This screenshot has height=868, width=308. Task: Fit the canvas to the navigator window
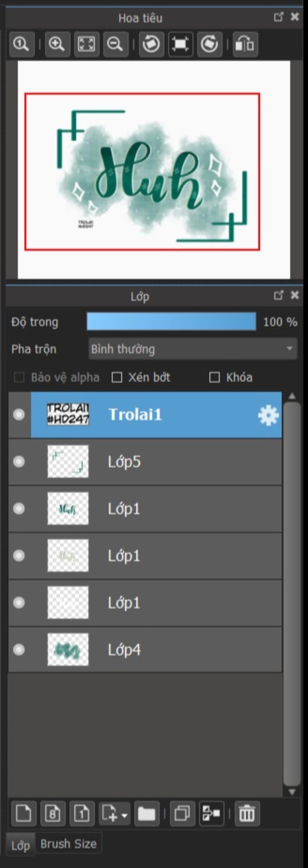(x=87, y=44)
